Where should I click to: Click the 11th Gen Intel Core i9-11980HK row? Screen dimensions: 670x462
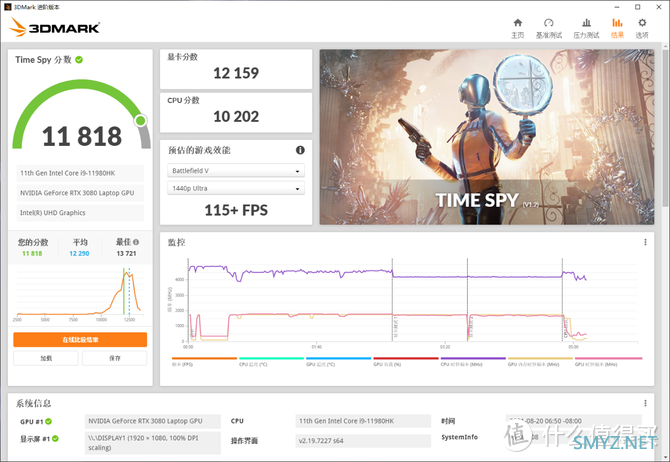pos(80,173)
